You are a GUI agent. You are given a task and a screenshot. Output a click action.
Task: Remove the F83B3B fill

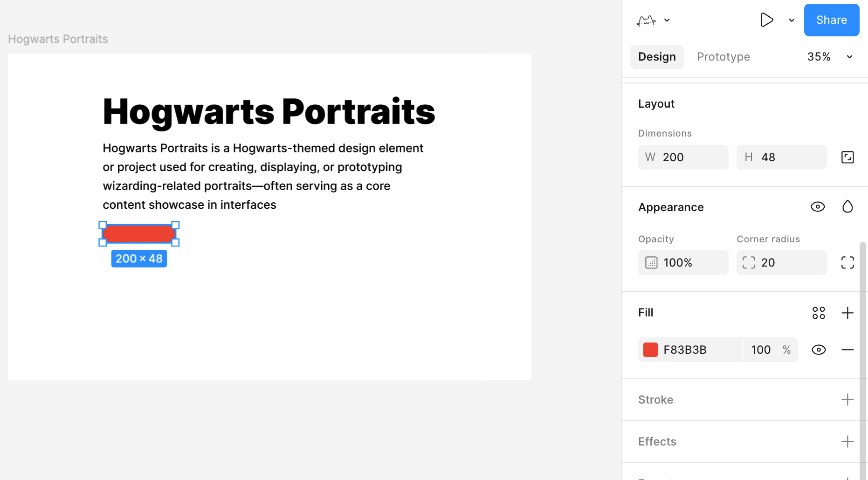(847, 350)
